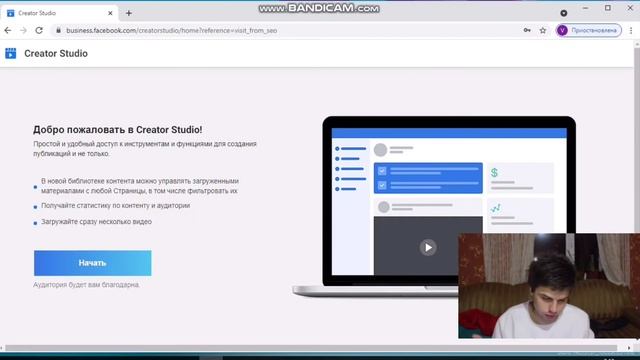The image size is (640, 360).
Task: Click the horizontal scrollbar at page bottom
Action: 312,348
